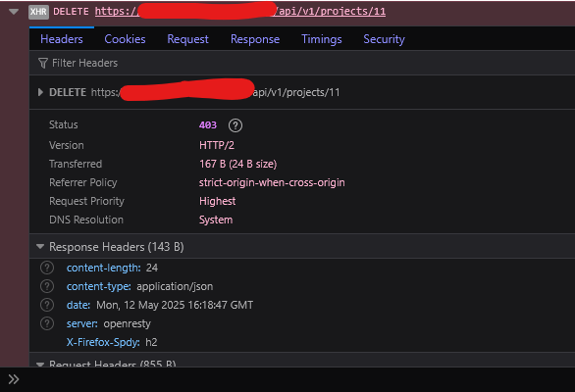Open help icon for content-type header
The width and height of the screenshot is (575, 392).
tap(47, 286)
